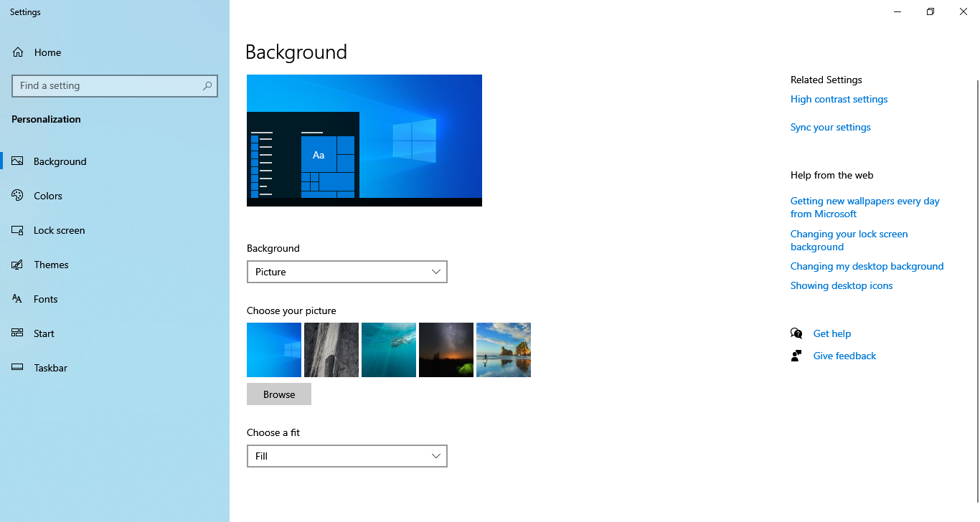Focus the Find a setting search box

click(x=115, y=85)
